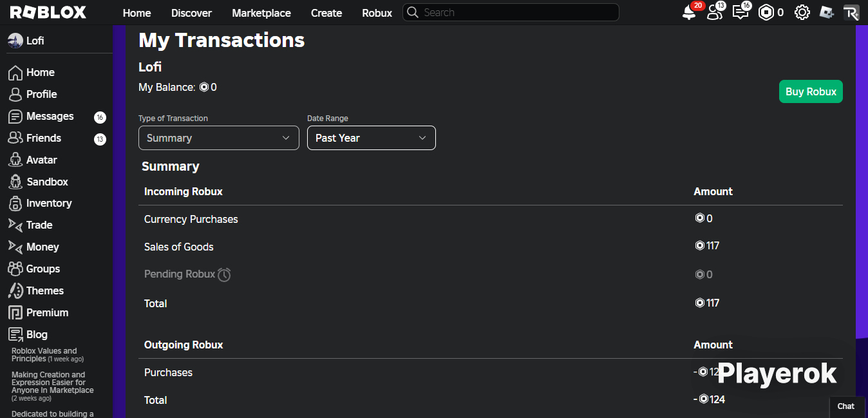
Task: Select Marketplace in the top navigation
Action: point(261,13)
